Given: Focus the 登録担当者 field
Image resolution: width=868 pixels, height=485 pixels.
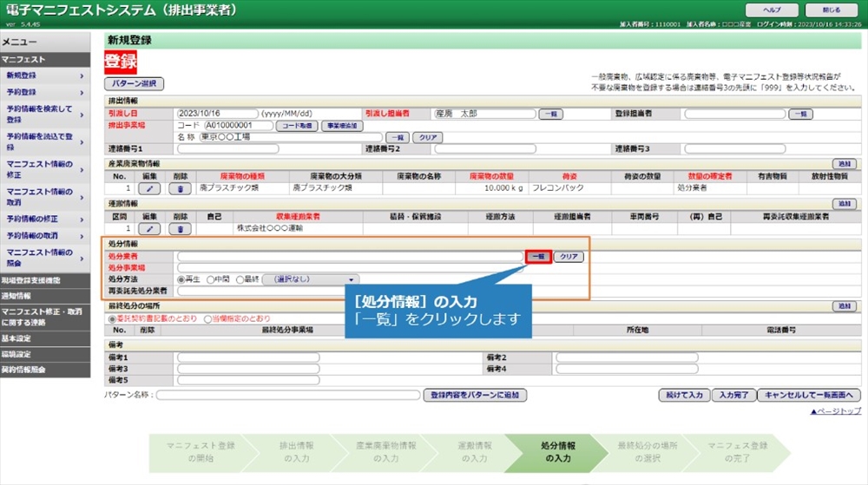Looking at the screenshot, I should tap(735, 114).
